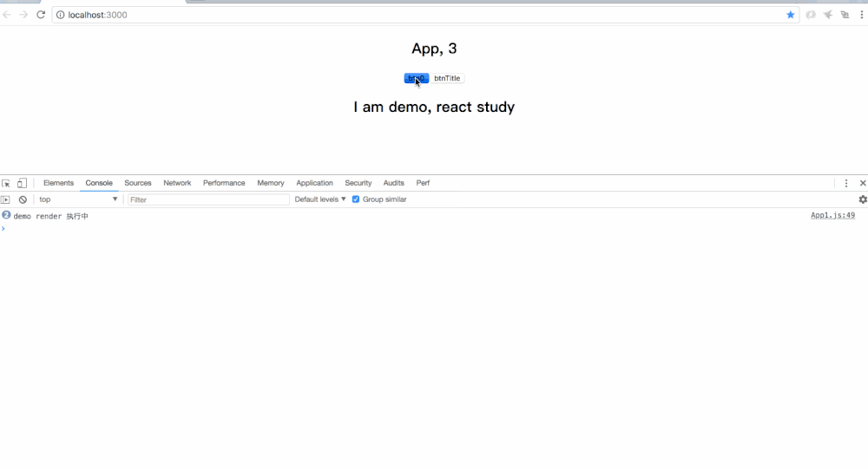Click the 'I am demo, react study' text
Image resolution: width=868 pixels, height=470 pixels.
[x=434, y=107]
